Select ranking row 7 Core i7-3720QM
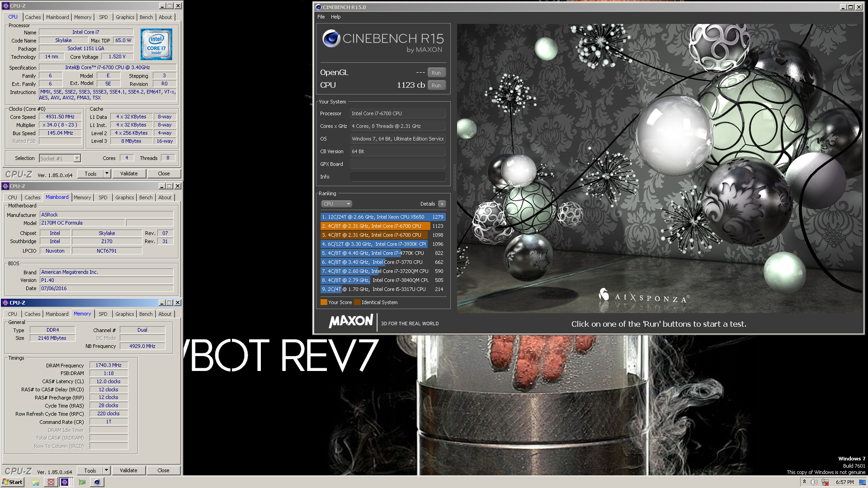Viewport: 868px width, 488px height. point(383,271)
